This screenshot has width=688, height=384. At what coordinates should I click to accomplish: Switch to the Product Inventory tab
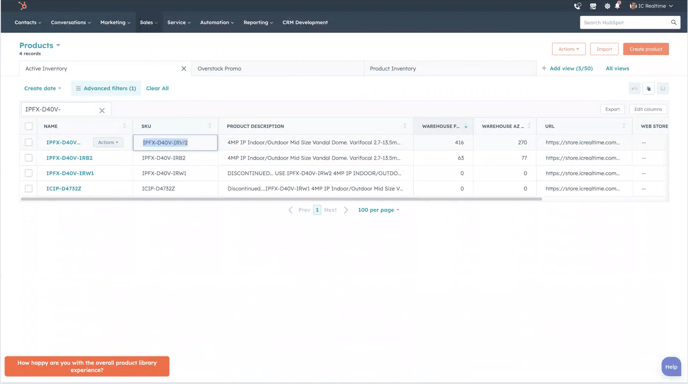click(x=450, y=68)
